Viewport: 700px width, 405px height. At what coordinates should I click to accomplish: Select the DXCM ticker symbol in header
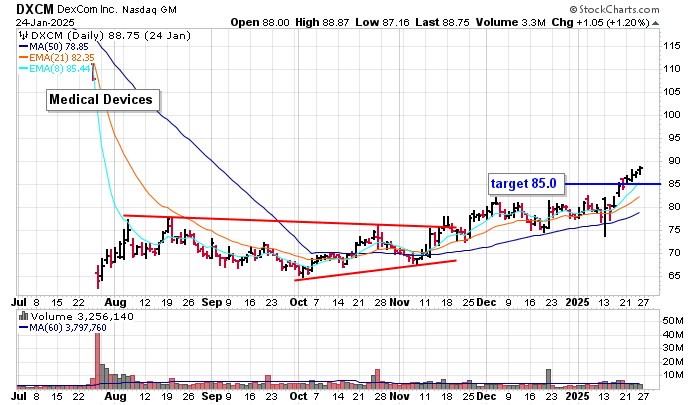click(35, 9)
